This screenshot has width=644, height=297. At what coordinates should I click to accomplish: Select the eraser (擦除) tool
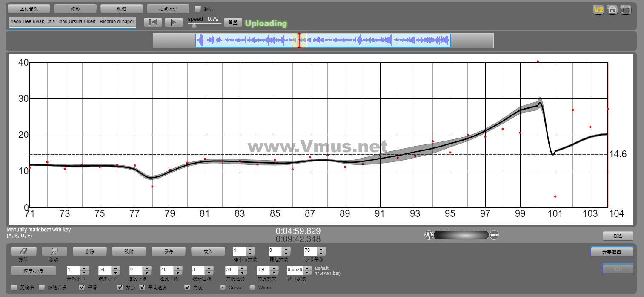[x=24, y=251]
